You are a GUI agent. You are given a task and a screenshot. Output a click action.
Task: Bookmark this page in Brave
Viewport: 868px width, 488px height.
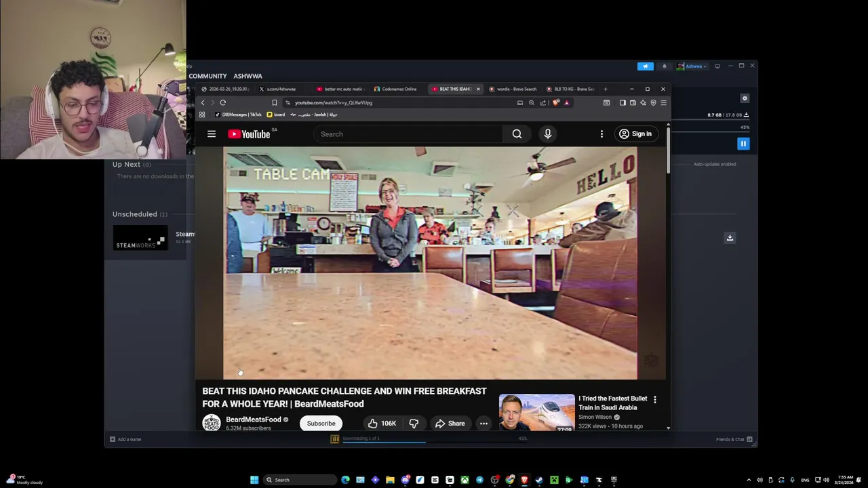274,103
